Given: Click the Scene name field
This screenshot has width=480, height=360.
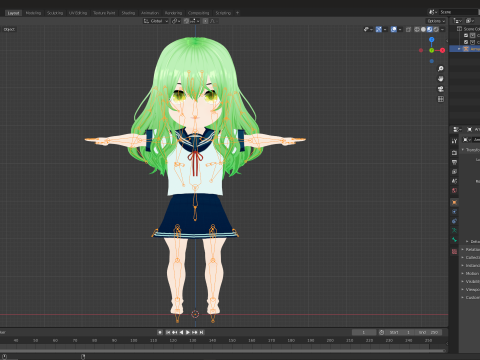Looking at the screenshot, I should [x=458, y=12].
